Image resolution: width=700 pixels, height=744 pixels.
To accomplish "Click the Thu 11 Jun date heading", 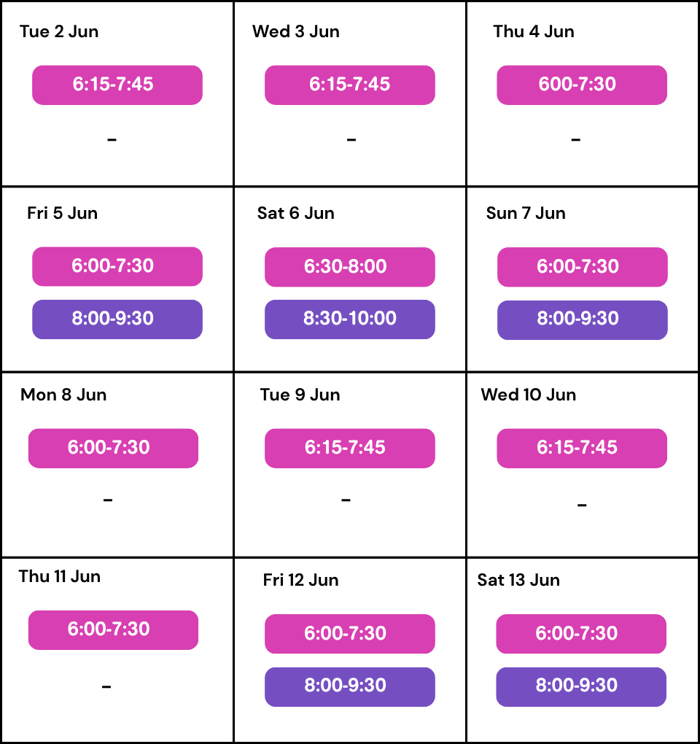I will [x=60, y=576].
